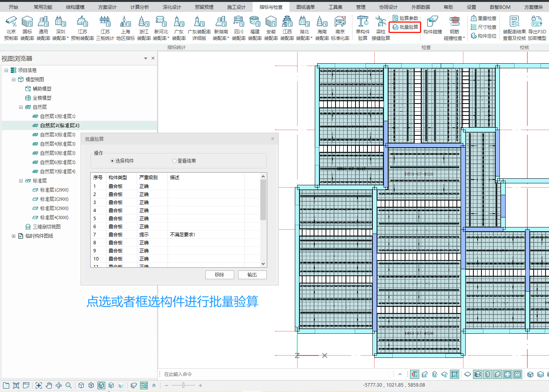Expand the 临时构件图纸 tree node
The image size is (549, 392).
coord(14,236)
